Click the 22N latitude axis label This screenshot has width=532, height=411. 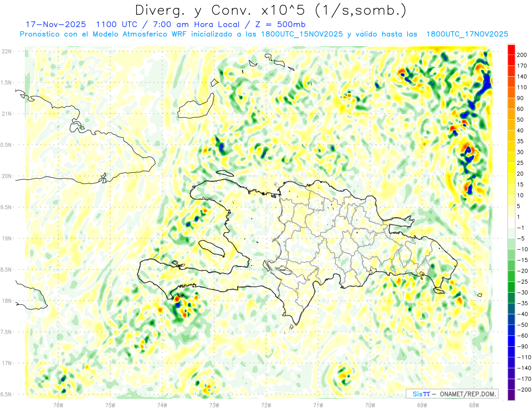[x=7, y=51]
